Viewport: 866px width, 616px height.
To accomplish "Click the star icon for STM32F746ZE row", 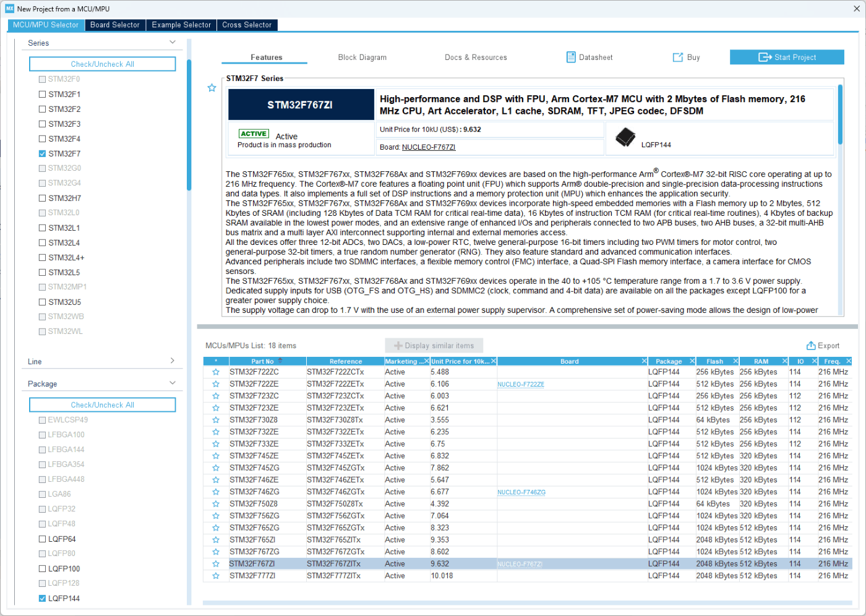I will click(x=216, y=480).
